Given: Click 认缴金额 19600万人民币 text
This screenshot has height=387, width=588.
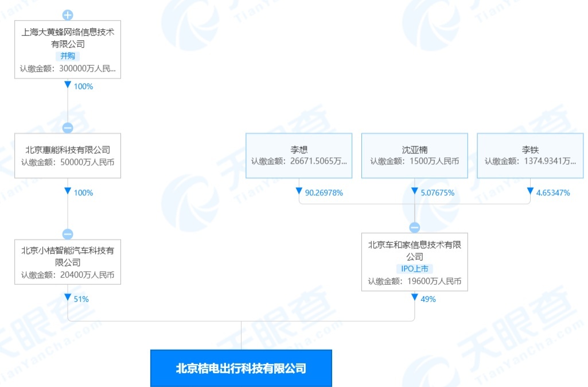Looking at the screenshot, I should pyautogui.click(x=414, y=281).
